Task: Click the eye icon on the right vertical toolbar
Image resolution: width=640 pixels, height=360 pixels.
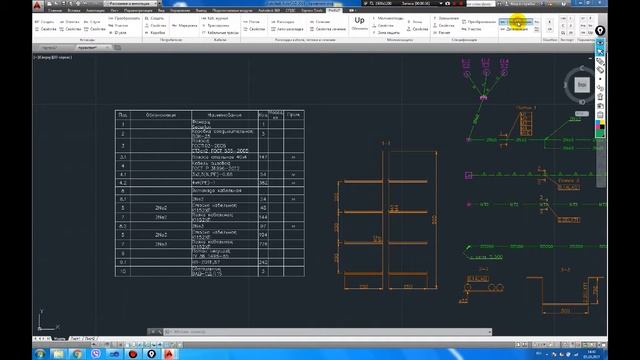Action: pos(600,43)
